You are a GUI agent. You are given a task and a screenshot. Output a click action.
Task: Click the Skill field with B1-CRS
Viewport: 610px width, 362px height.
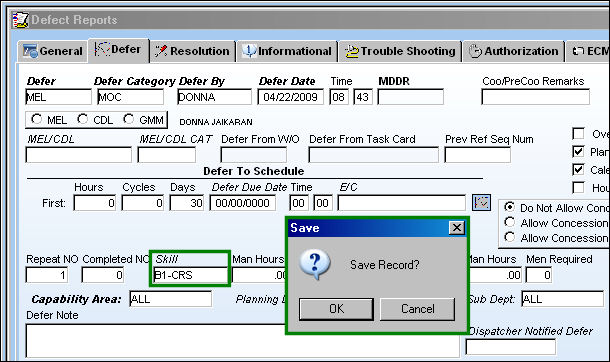(x=191, y=275)
